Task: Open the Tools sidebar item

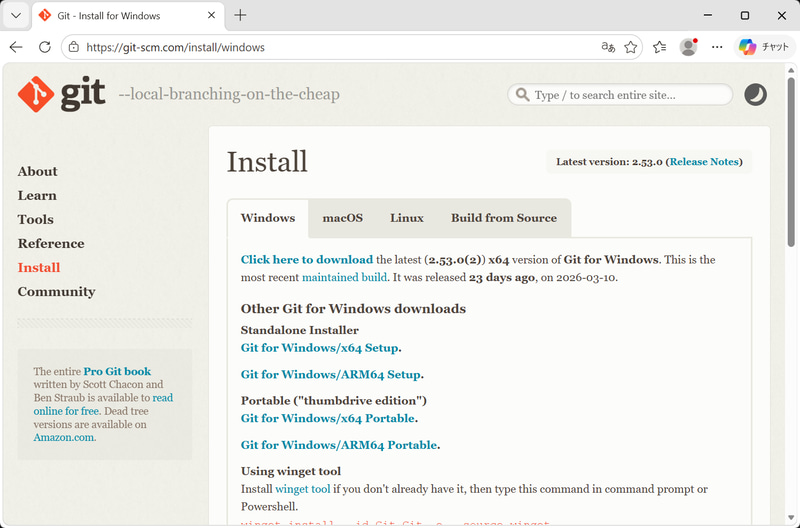Action: click(35, 219)
